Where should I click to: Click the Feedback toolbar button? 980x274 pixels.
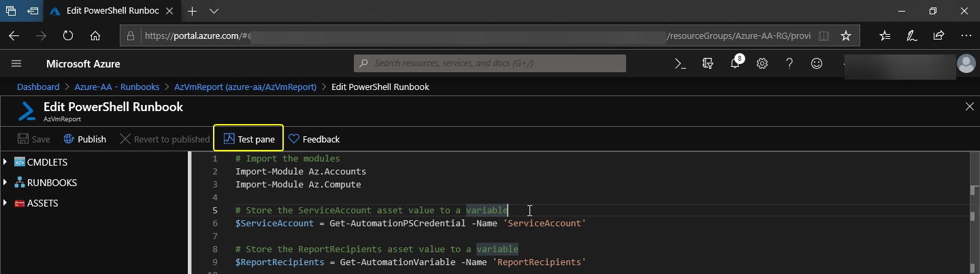coord(314,139)
